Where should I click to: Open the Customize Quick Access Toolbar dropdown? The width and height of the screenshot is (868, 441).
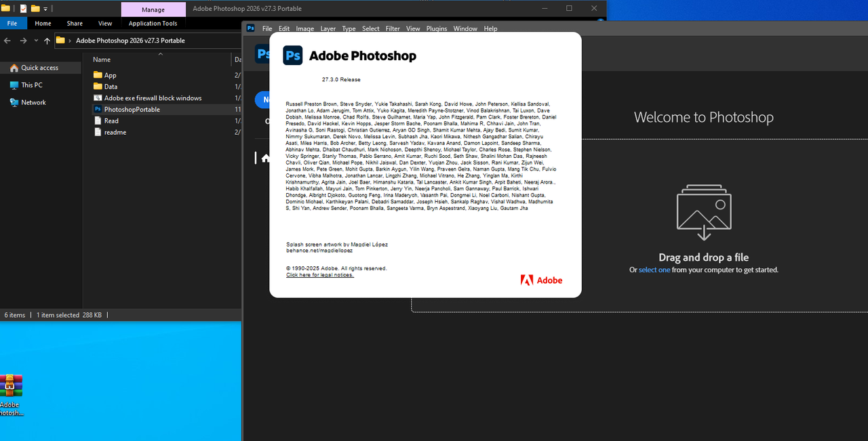pyautogui.click(x=46, y=9)
